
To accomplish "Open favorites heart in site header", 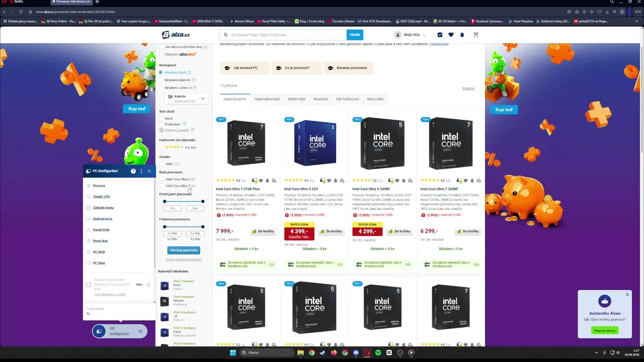I will (451, 35).
